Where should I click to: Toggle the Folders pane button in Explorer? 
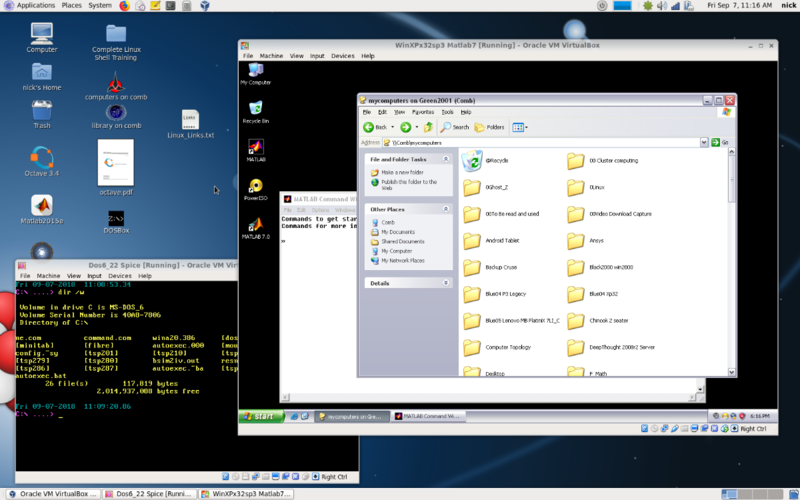coord(490,127)
